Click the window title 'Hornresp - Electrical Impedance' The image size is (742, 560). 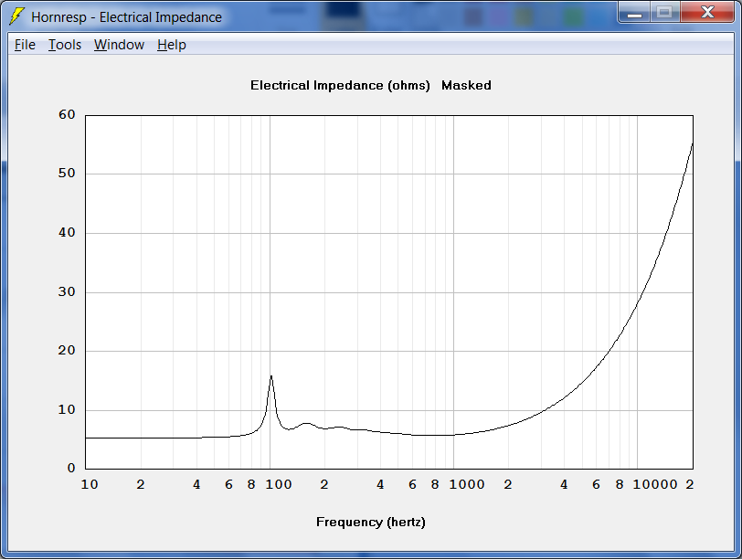(x=126, y=17)
